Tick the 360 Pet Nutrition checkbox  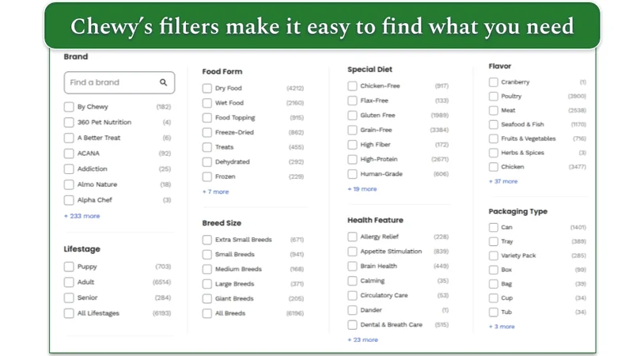69,123
